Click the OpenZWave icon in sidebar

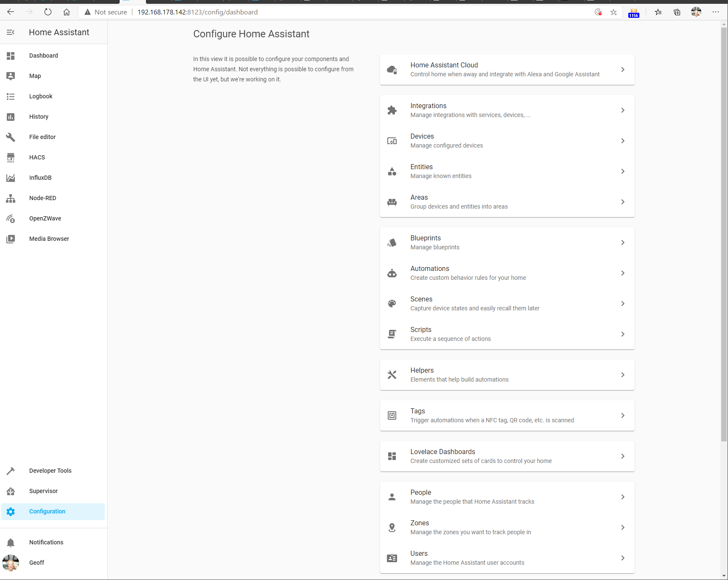tap(11, 218)
